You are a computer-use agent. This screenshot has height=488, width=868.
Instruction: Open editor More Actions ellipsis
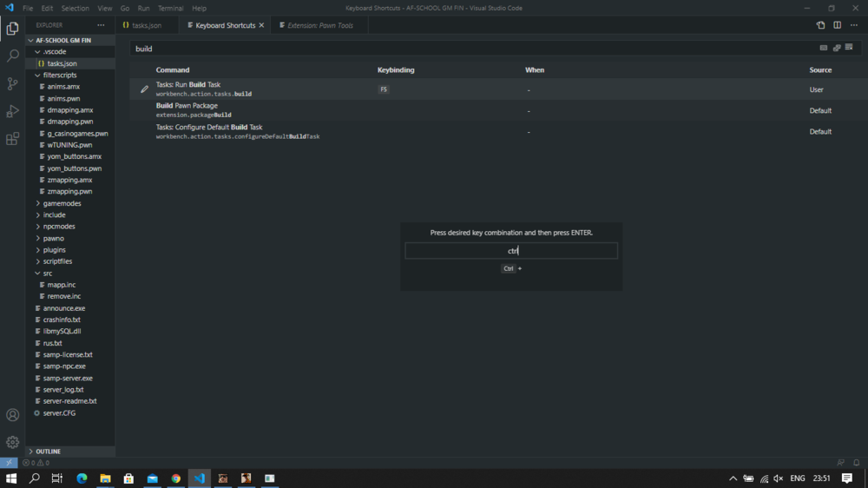(x=854, y=25)
